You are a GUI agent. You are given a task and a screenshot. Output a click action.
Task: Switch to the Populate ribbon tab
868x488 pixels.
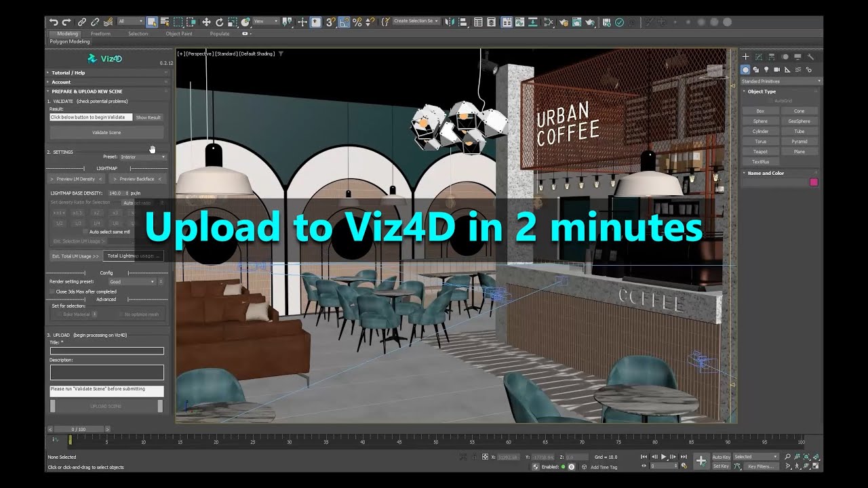click(x=220, y=33)
